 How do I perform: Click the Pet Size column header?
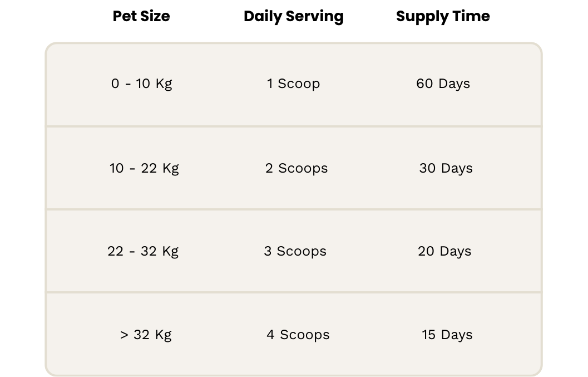[141, 16]
